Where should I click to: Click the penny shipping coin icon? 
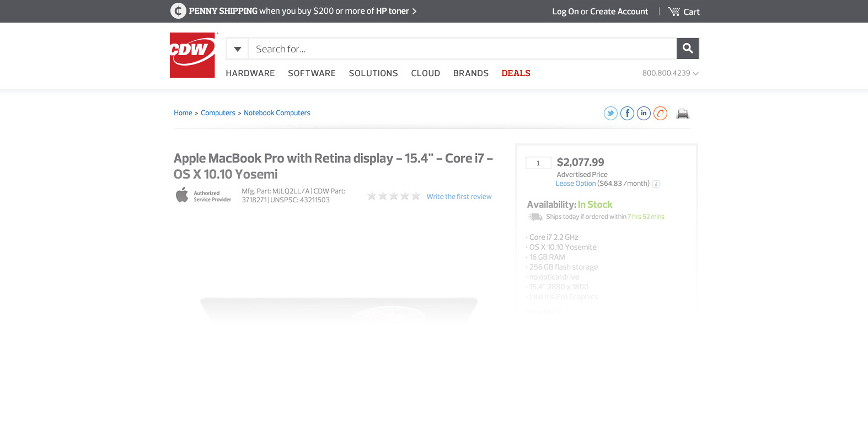tap(178, 11)
